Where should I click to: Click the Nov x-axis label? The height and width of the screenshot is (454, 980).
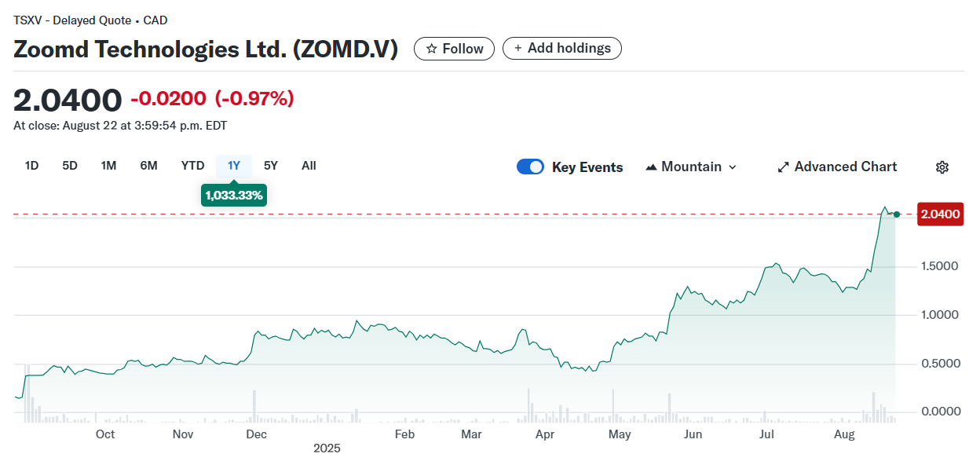coord(182,434)
